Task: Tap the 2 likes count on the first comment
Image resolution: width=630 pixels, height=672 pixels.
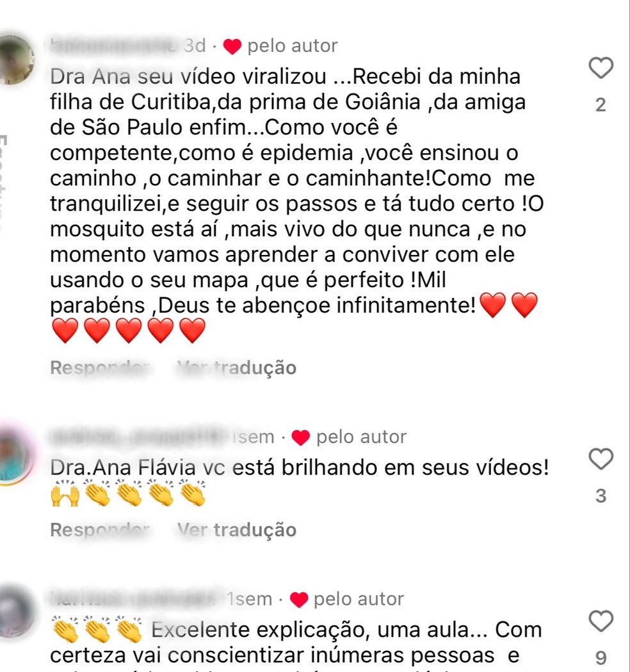Action: point(601,105)
